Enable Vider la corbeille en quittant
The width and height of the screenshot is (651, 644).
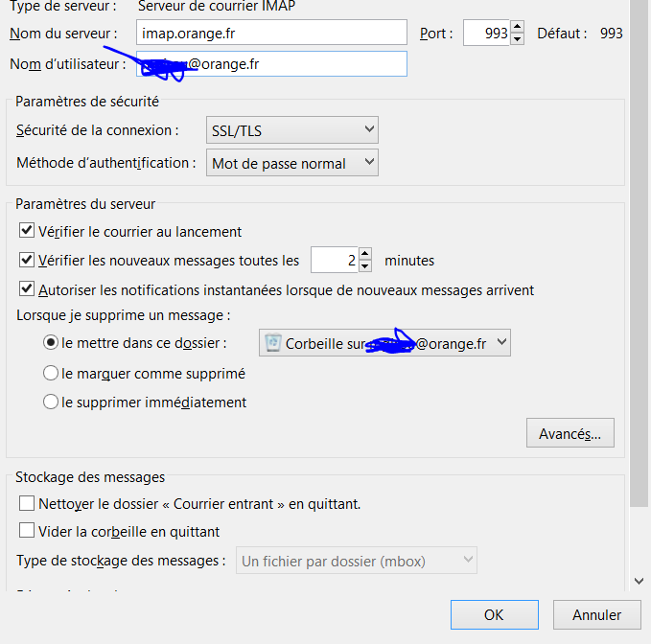(27, 531)
